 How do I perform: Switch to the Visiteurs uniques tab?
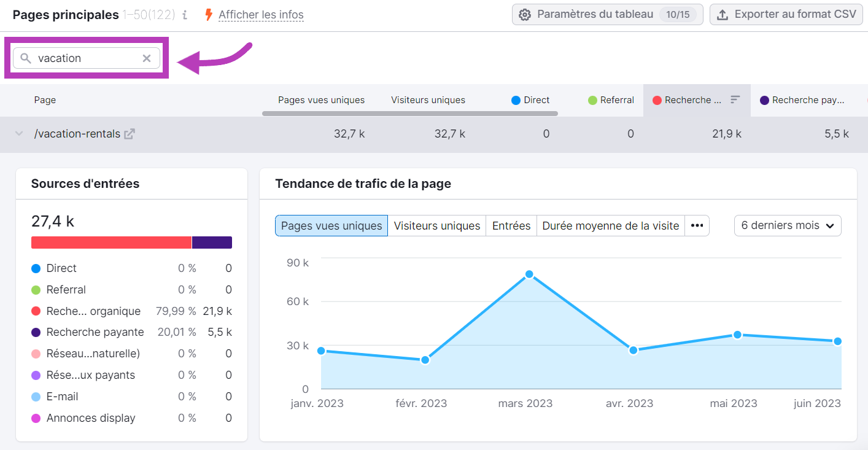[437, 225]
